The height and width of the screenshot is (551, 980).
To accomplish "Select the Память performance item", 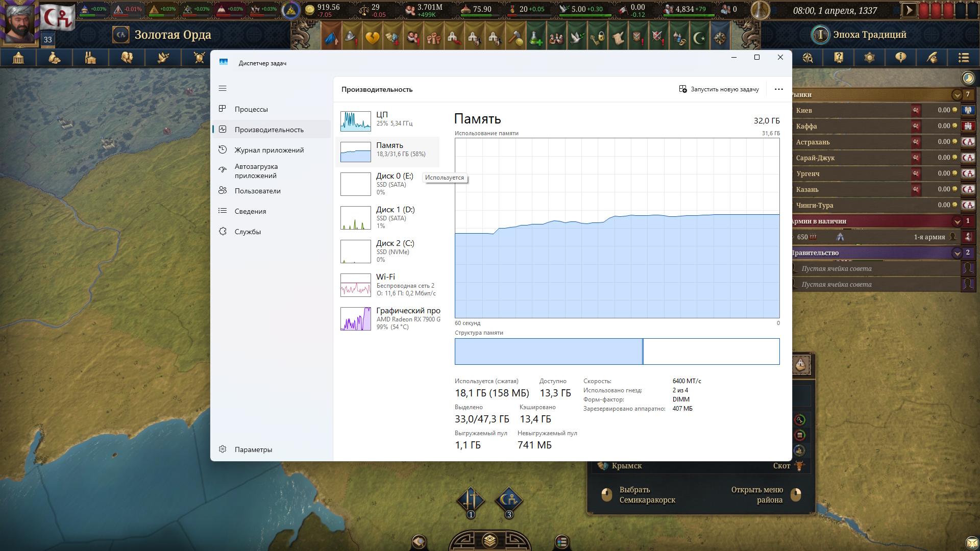I will (387, 152).
